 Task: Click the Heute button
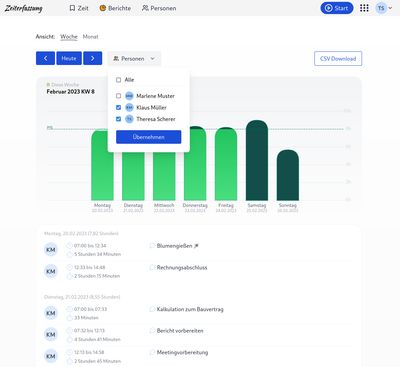coord(69,58)
